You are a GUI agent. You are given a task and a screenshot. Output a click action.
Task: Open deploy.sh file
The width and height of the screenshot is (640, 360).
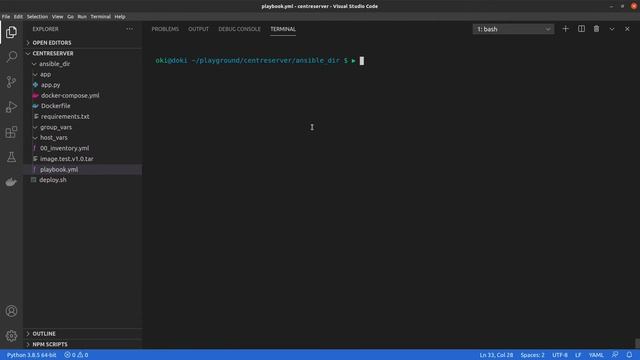[83, 180]
